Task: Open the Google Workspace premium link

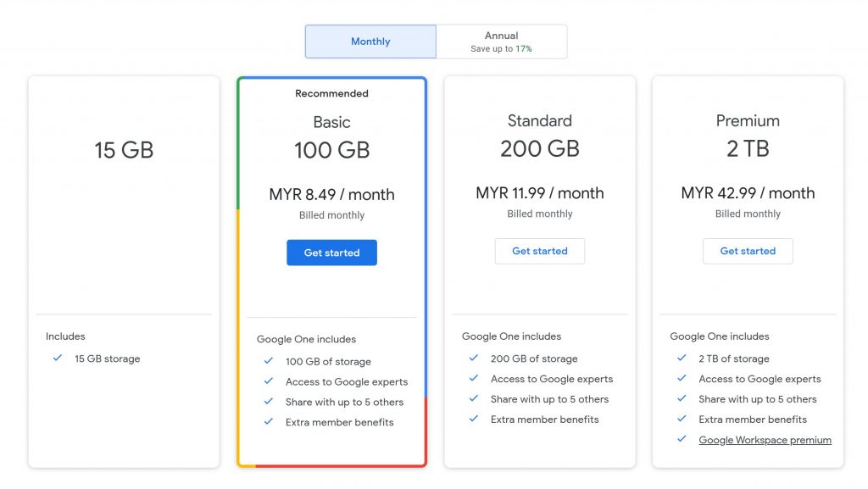Action: pos(765,440)
